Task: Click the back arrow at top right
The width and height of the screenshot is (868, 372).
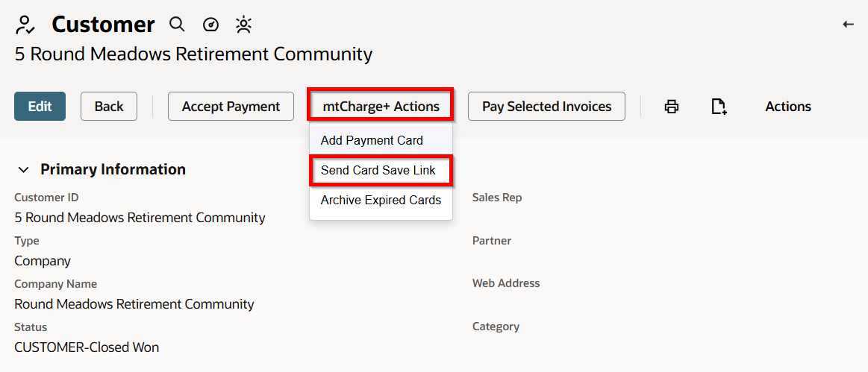Action: [848, 25]
